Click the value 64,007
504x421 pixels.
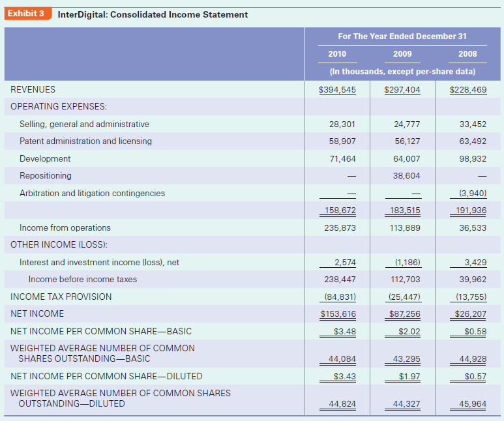tap(407, 159)
